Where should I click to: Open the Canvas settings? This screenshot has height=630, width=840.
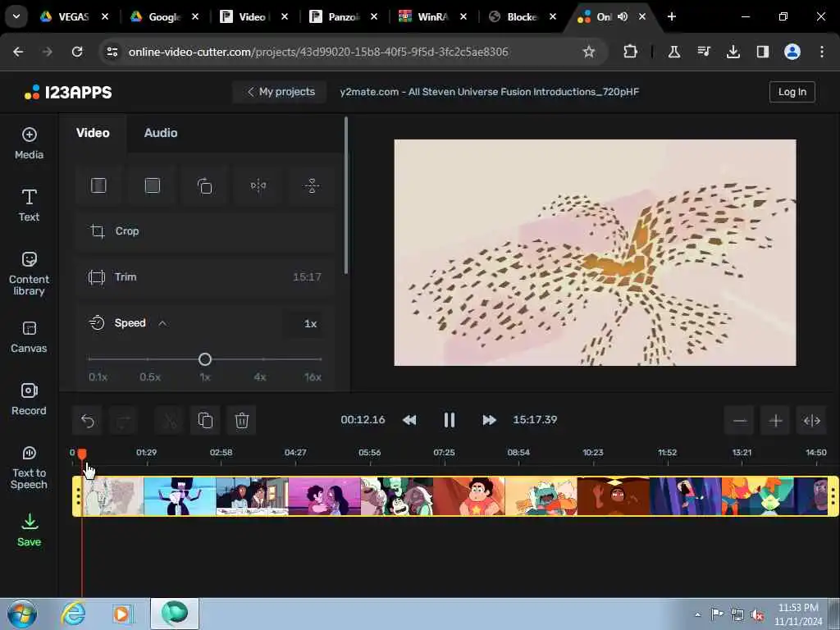click(x=29, y=337)
